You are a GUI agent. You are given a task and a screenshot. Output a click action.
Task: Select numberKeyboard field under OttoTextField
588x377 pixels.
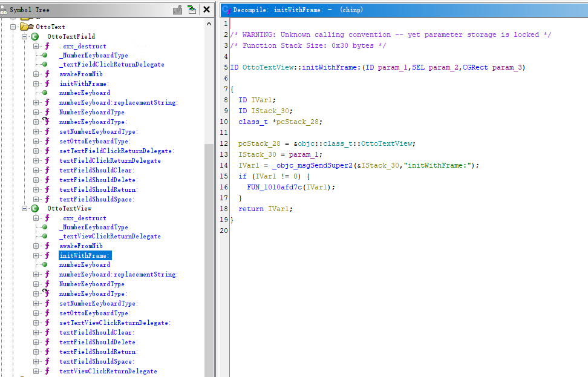coord(84,93)
